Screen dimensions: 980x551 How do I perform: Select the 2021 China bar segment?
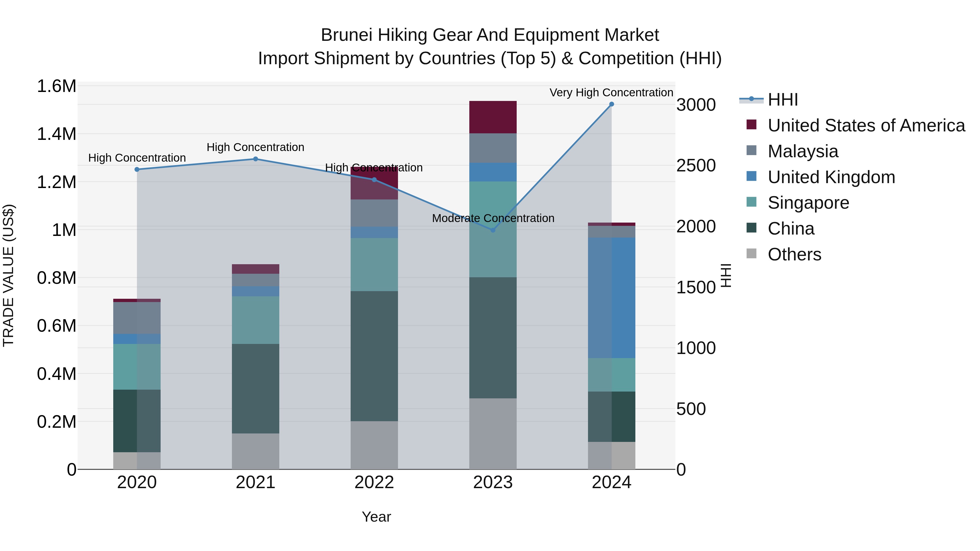coord(256,389)
